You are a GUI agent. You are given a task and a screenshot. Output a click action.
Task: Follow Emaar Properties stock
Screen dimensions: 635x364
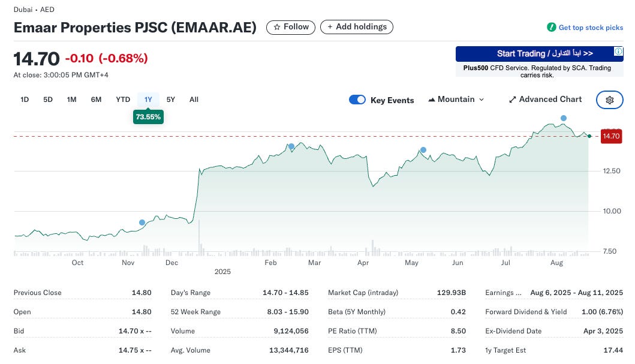coord(291,27)
